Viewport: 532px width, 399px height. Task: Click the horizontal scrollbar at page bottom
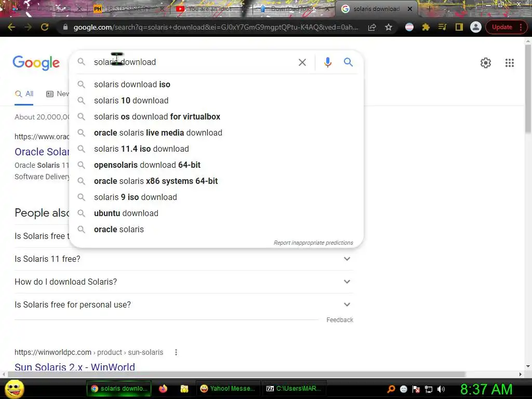pyautogui.click(x=236, y=374)
